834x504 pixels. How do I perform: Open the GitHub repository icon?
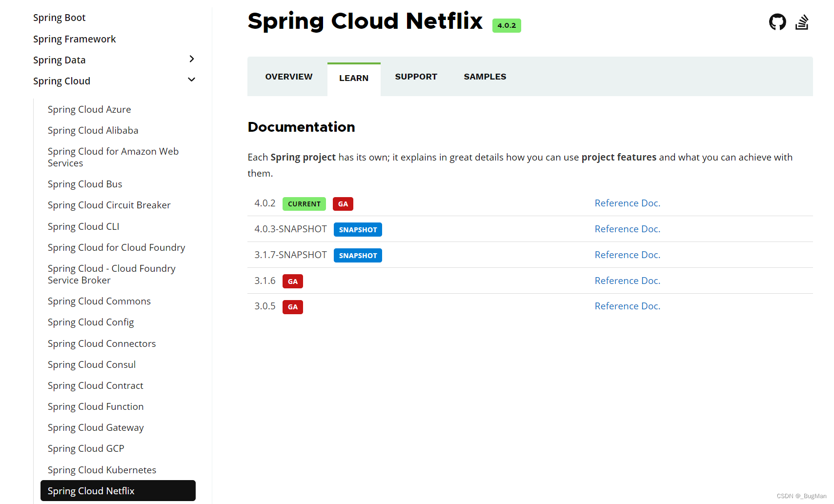(777, 22)
